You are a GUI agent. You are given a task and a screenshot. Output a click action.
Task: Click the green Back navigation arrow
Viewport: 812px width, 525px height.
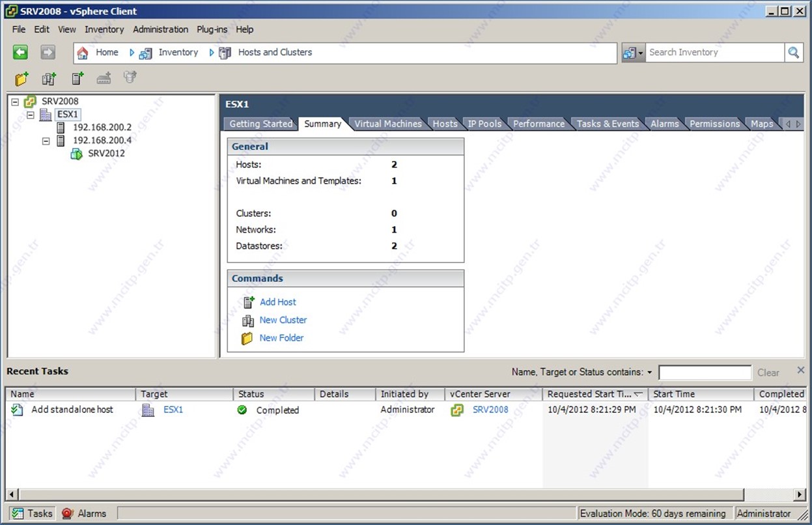tap(20, 53)
